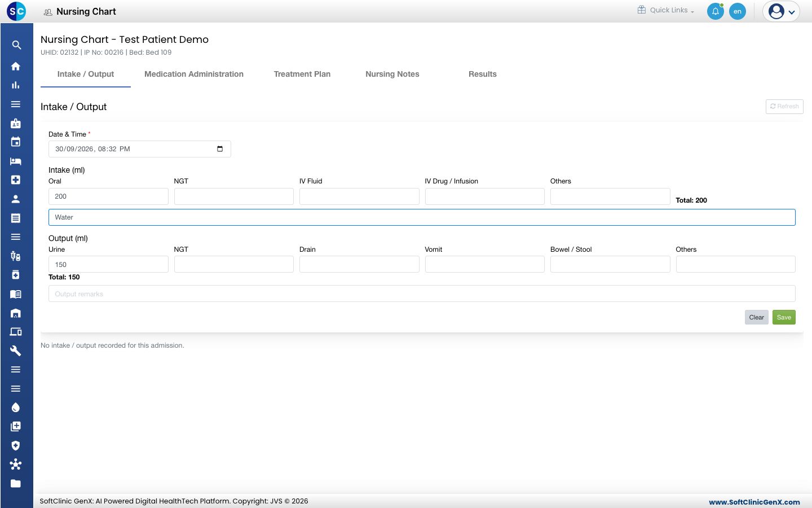812x508 pixels.
Task: Open the wrench maintenance sidebar icon
Action: [16, 351]
